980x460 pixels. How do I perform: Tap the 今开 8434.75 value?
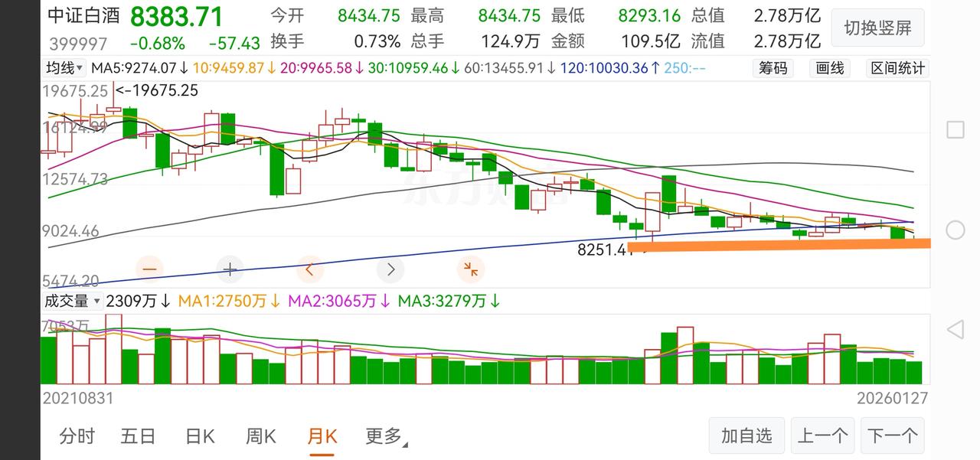point(368,15)
